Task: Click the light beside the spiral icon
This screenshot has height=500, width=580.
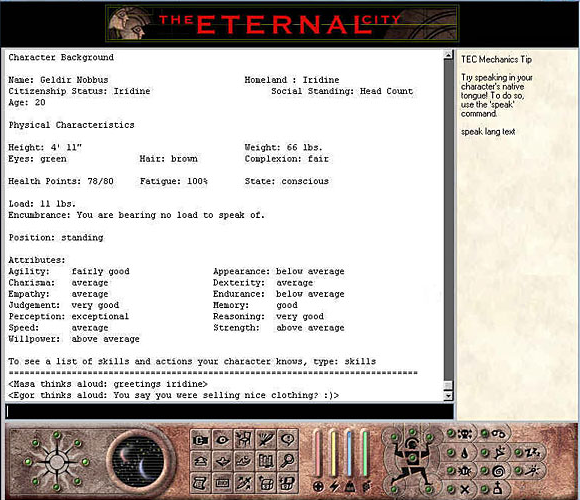Action: 485,471
